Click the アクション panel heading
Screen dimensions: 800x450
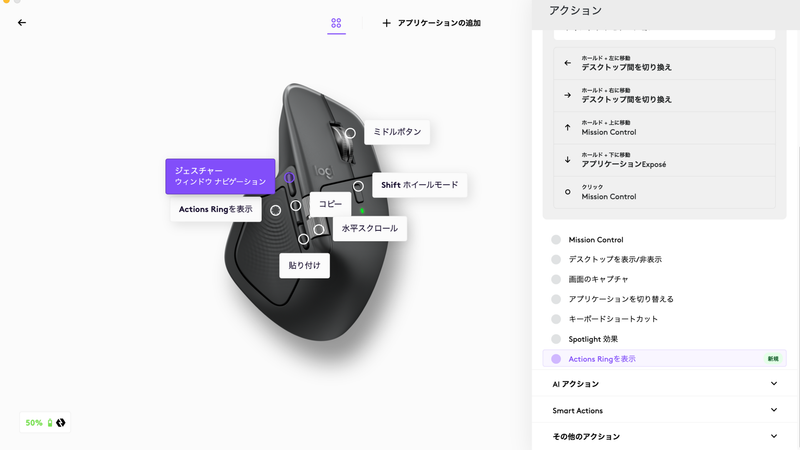click(575, 10)
